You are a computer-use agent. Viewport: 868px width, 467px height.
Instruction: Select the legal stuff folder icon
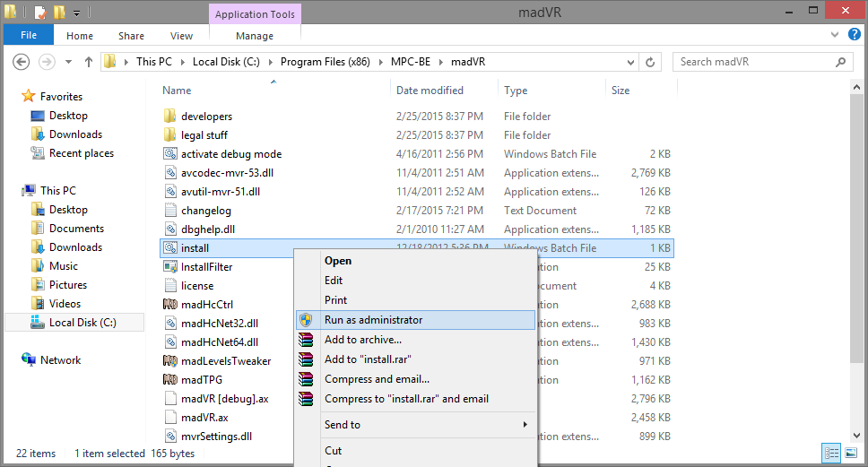pos(170,135)
